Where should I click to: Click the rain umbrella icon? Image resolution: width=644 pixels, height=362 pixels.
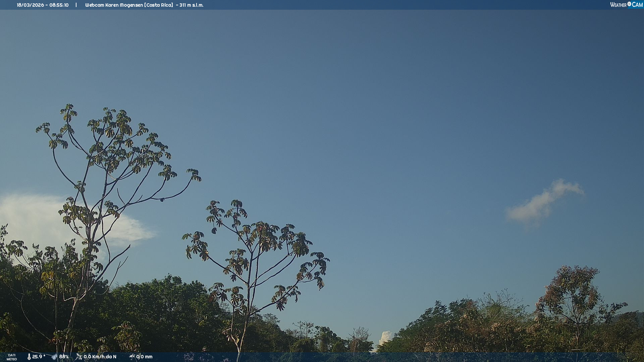[x=132, y=357]
